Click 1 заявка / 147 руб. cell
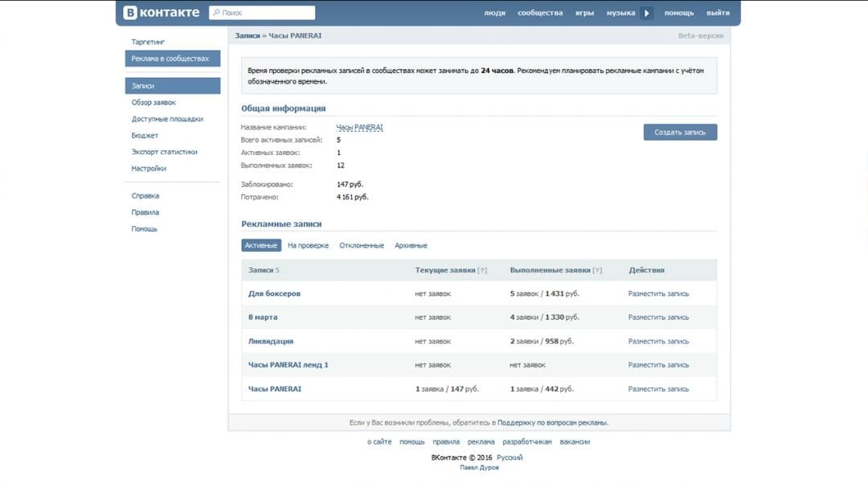Screen dimensions: 868x488 (x=447, y=389)
